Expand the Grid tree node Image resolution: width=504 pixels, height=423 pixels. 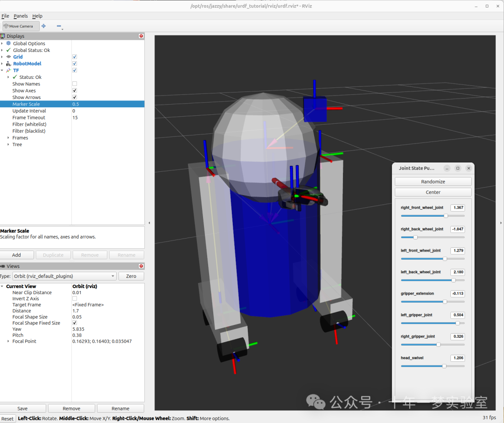pos(2,56)
